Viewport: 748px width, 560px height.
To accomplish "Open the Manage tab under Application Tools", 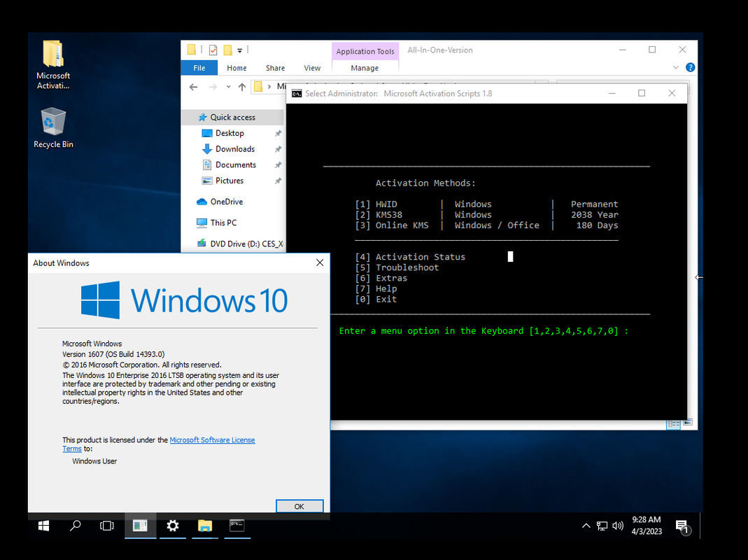I will pos(365,68).
